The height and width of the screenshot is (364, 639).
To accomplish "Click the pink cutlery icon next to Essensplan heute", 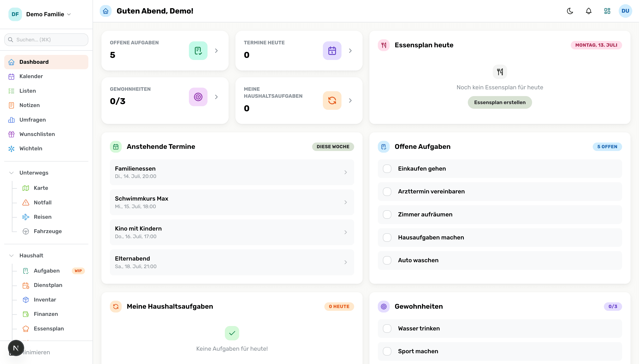I will (x=384, y=45).
